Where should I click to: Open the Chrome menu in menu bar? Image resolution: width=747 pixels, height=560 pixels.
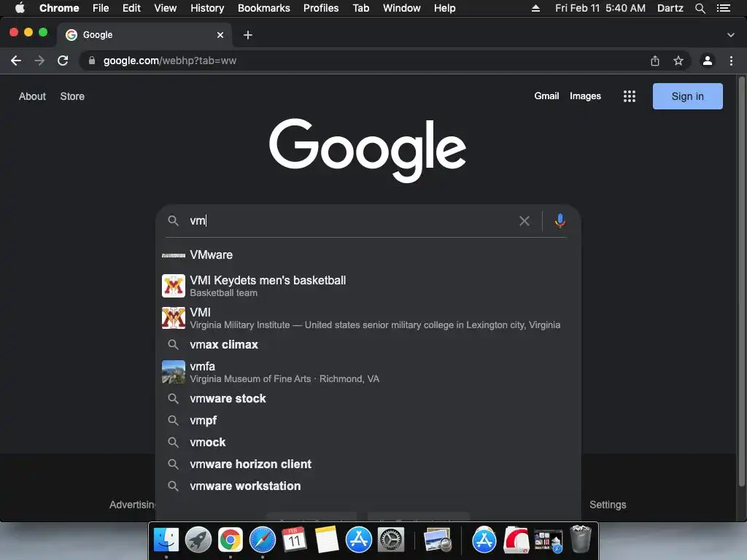(59, 8)
